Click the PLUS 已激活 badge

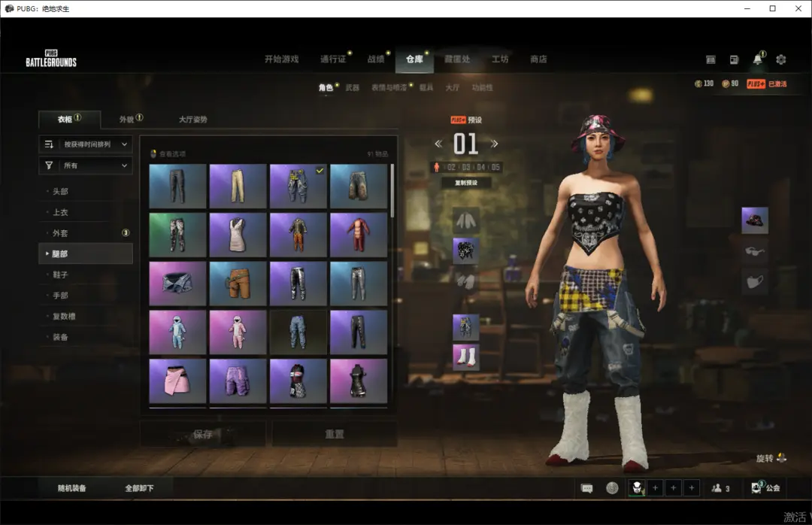pos(766,83)
